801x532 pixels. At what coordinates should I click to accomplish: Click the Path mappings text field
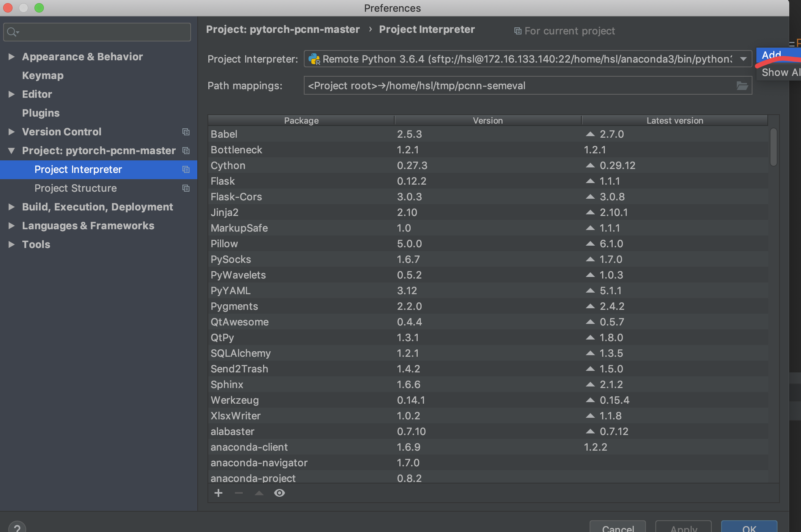[528, 86]
